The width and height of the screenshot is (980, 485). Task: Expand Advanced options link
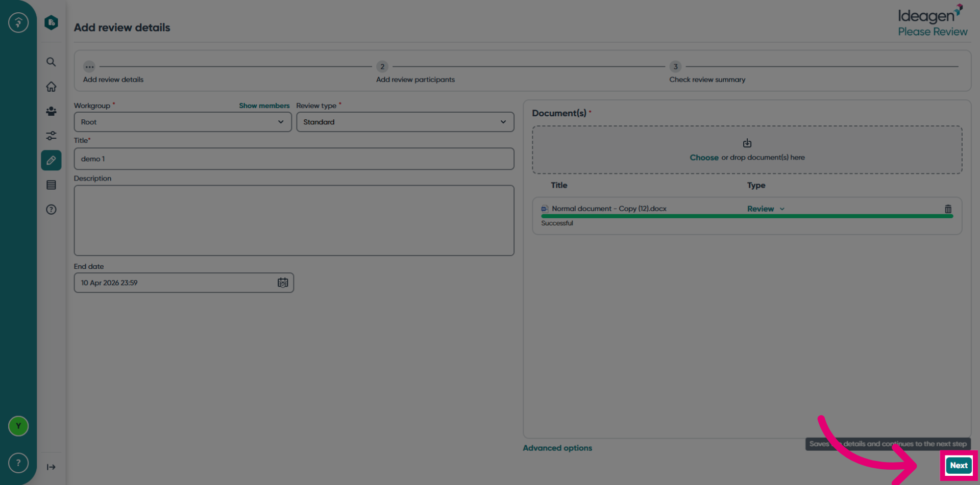557,448
